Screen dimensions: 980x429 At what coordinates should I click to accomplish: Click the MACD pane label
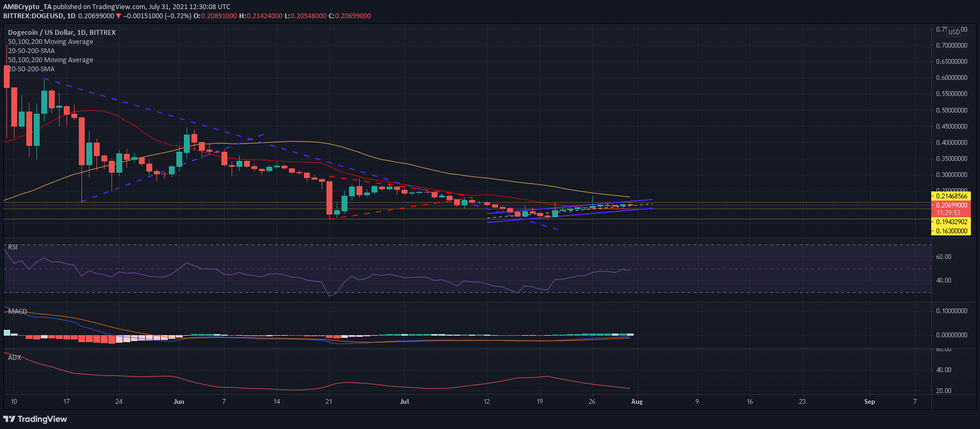coord(18,311)
